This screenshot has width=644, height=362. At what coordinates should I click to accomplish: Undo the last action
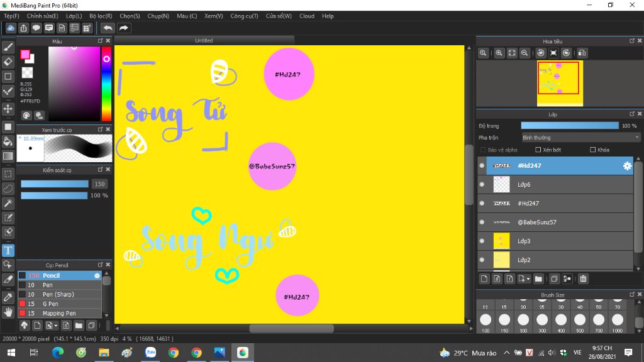pyautogui.click(x=108, y=28)
